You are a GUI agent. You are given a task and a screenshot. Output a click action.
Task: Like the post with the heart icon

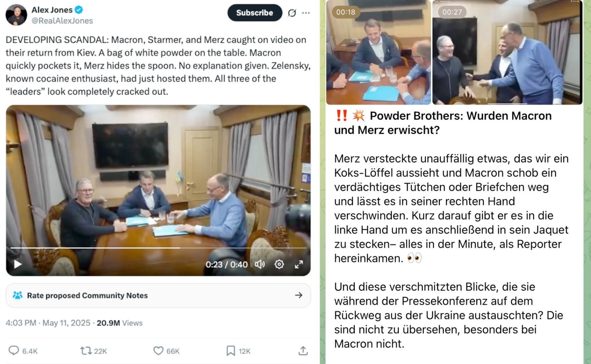(158, 351)
